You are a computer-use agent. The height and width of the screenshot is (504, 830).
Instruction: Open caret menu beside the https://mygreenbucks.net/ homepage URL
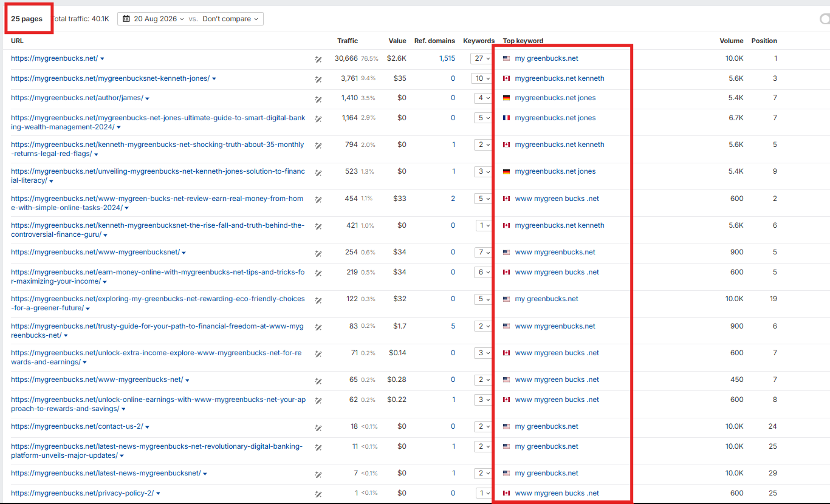click(102, 59)
